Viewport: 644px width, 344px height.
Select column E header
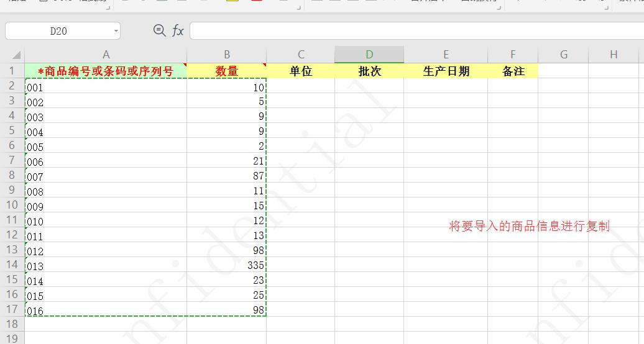coord(446,55)
